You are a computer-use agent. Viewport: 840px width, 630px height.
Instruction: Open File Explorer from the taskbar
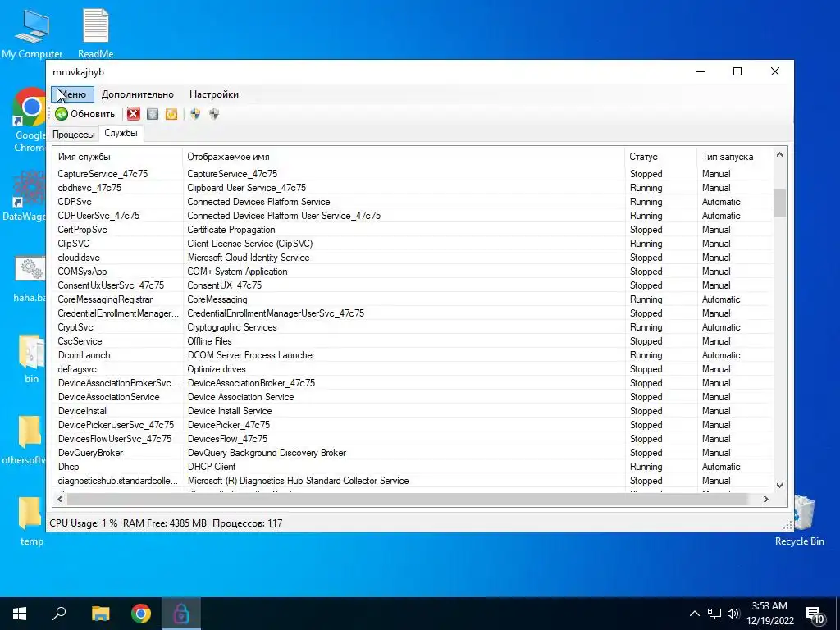tap(100, 614)
